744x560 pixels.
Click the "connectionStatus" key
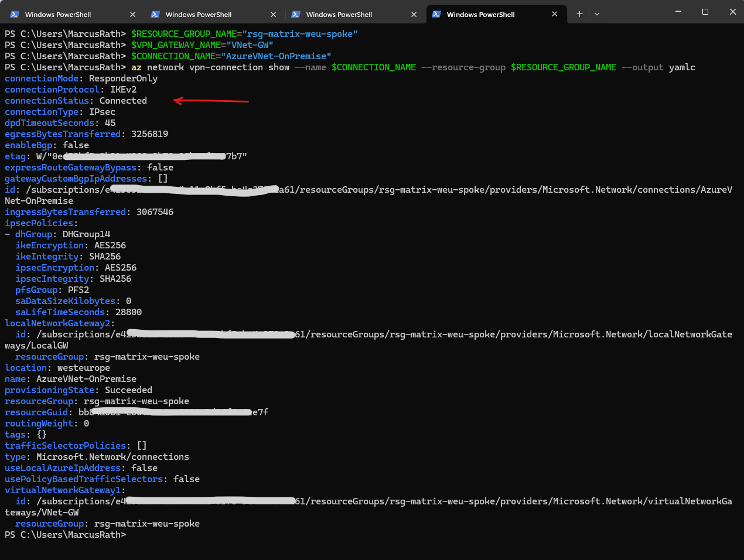click(47, 101)
